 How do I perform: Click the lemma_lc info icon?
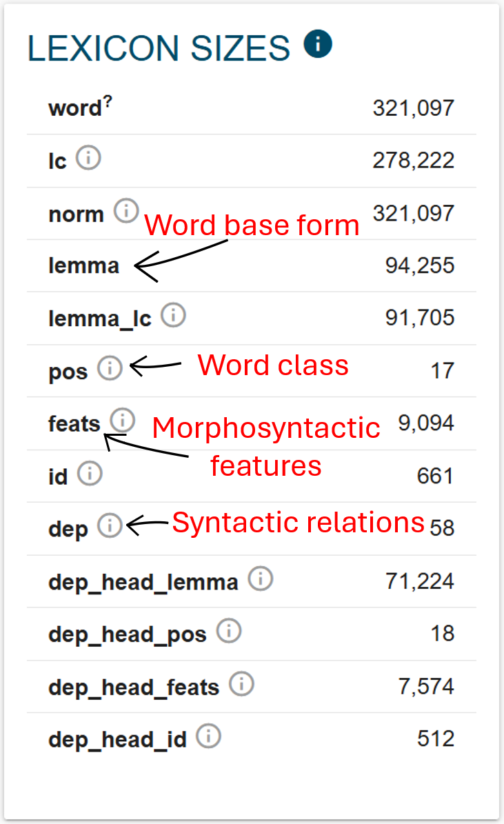(173, 316)
